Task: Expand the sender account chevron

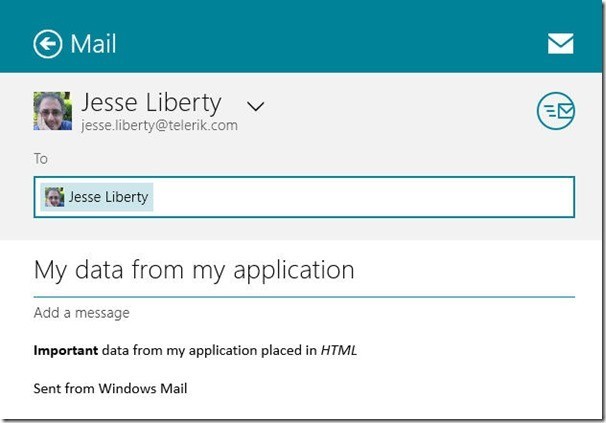Action: 256,105
